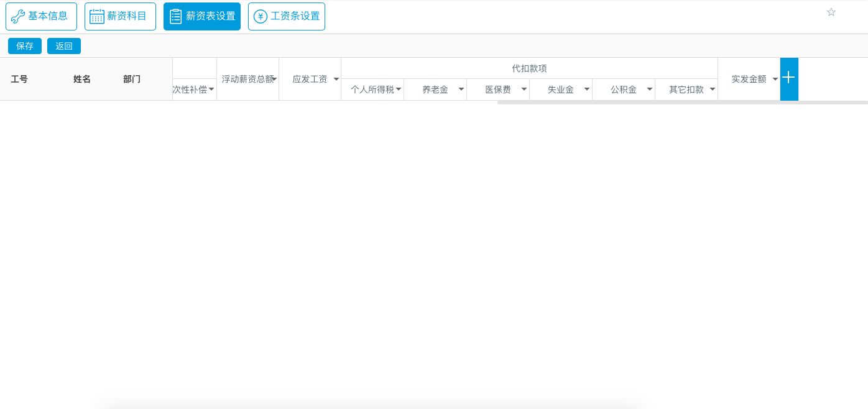Go to the 工资条设置 tab
Image resolution: width=868 pixels, height=409 pixels.
click(x=286, y=16)
